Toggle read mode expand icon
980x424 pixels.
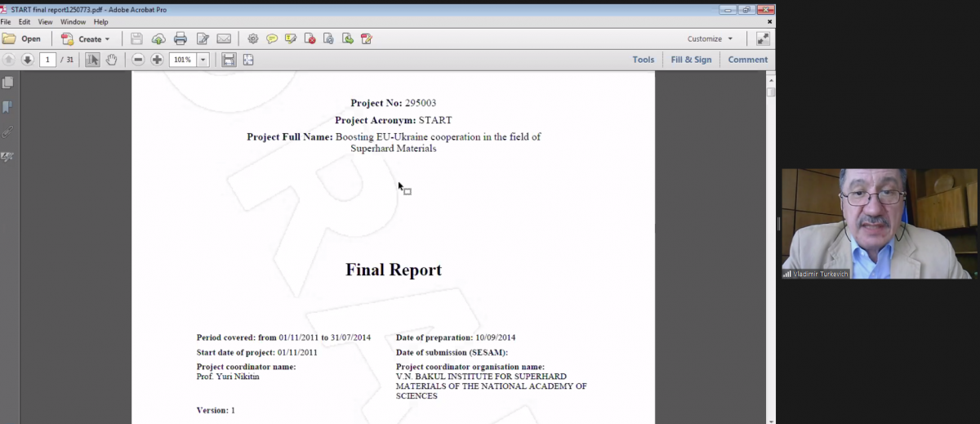click(763, 38)
